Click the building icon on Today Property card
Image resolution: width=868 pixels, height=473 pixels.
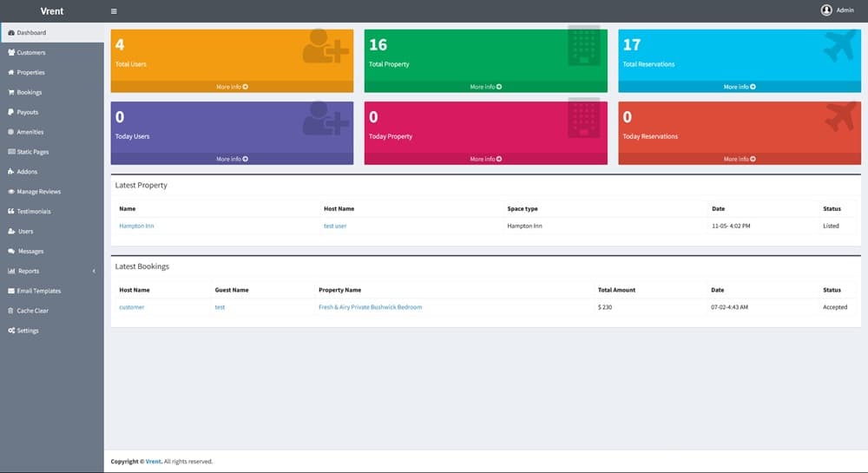coord(584,118)
